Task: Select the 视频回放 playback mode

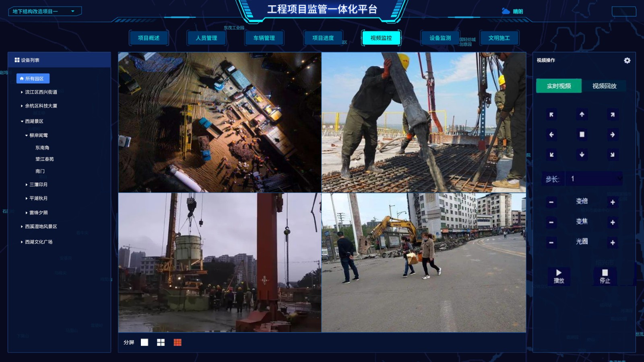Action: click(604, 86)
